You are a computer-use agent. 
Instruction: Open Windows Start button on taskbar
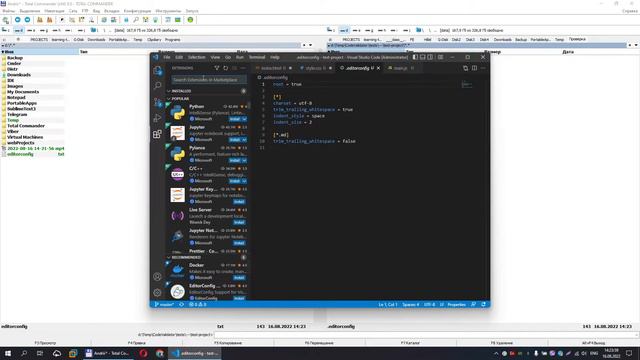pos(8,353)
